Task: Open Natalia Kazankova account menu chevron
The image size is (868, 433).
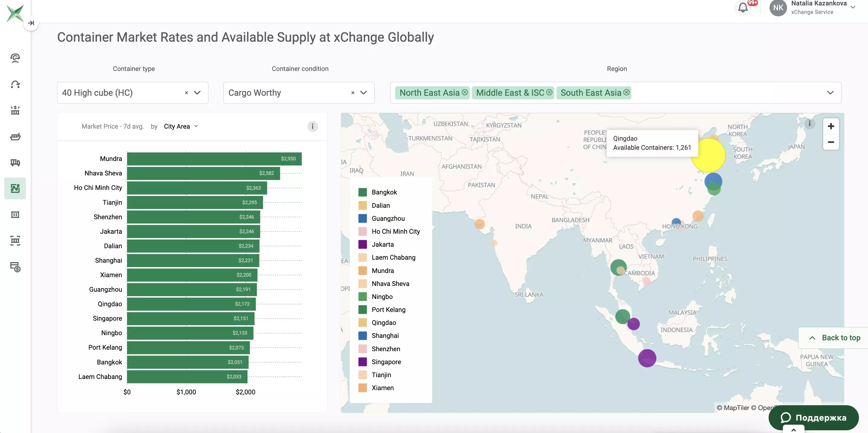Action: pos(853,7)
